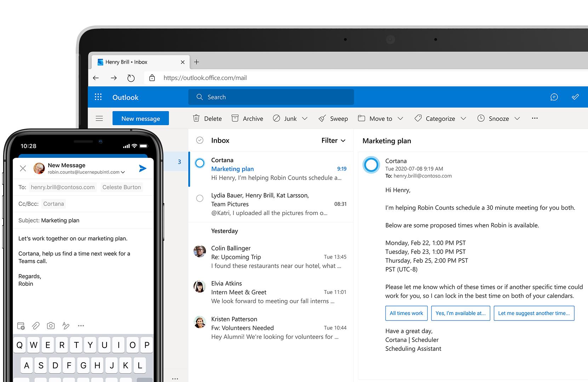Snooze the Marketing plan email

coord(493,118)
